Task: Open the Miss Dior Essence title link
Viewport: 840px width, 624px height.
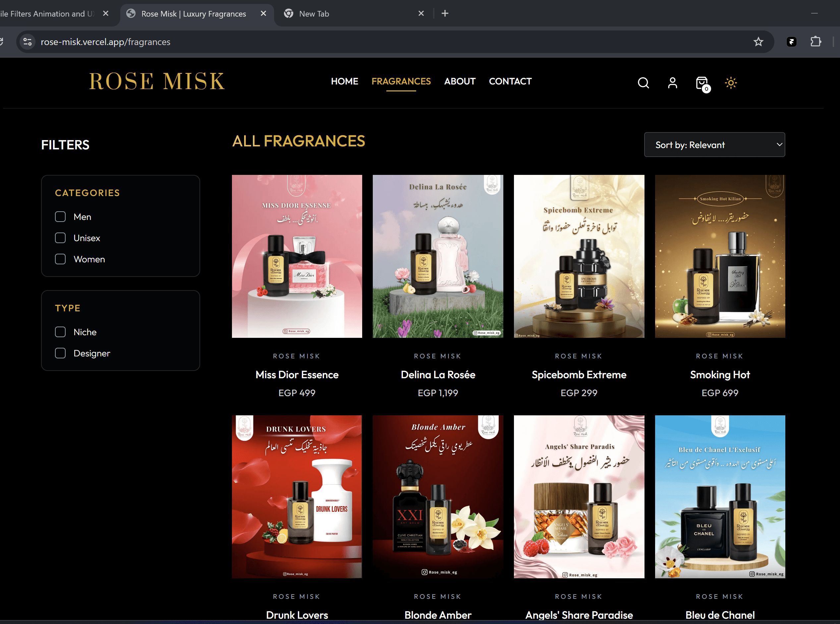Action: [297, 375]
